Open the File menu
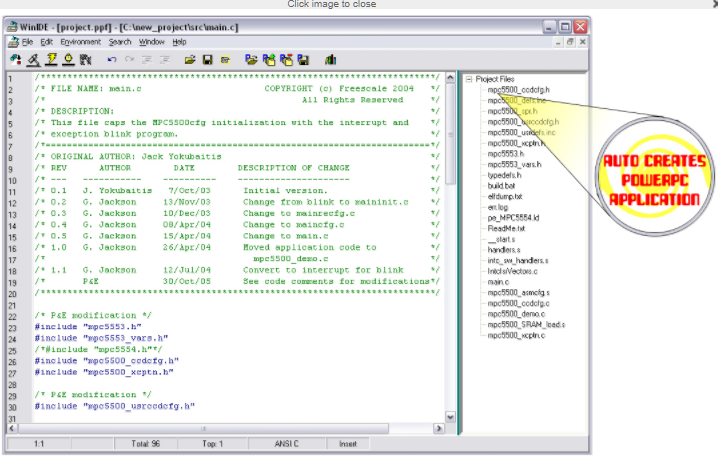 click(x=28, y=42)
